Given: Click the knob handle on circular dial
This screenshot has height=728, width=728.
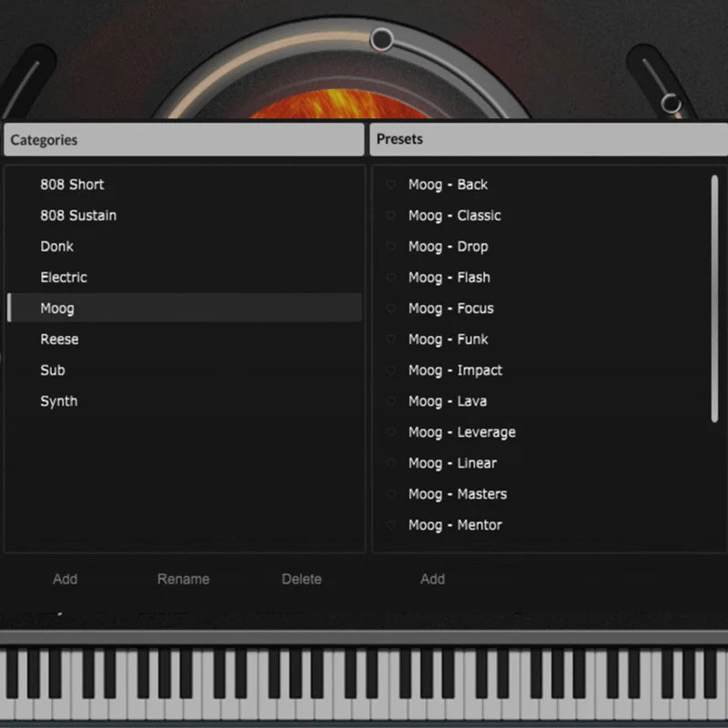Looking at the screenshot, I should 382,39.
